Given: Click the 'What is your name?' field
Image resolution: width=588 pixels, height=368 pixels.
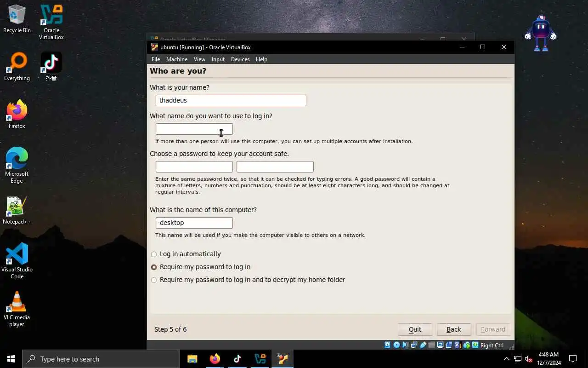Looking at the screenshot, I should [231, 100].
